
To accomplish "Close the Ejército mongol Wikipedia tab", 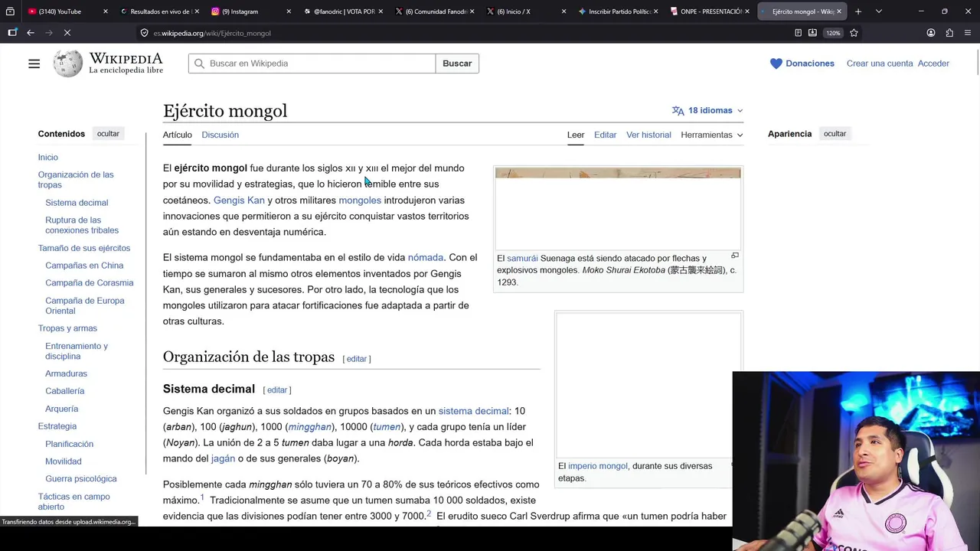I will (839, 11).
